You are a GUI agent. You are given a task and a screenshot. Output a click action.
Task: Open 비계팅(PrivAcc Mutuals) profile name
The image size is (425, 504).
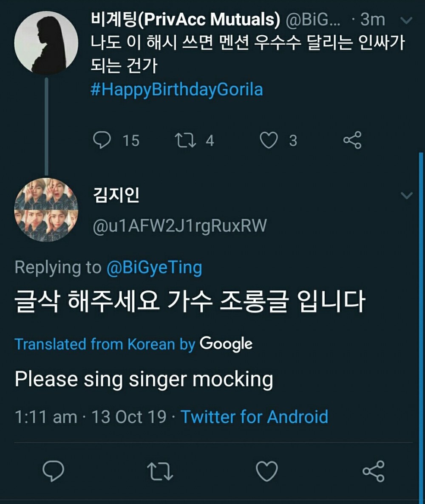[185, 20]
